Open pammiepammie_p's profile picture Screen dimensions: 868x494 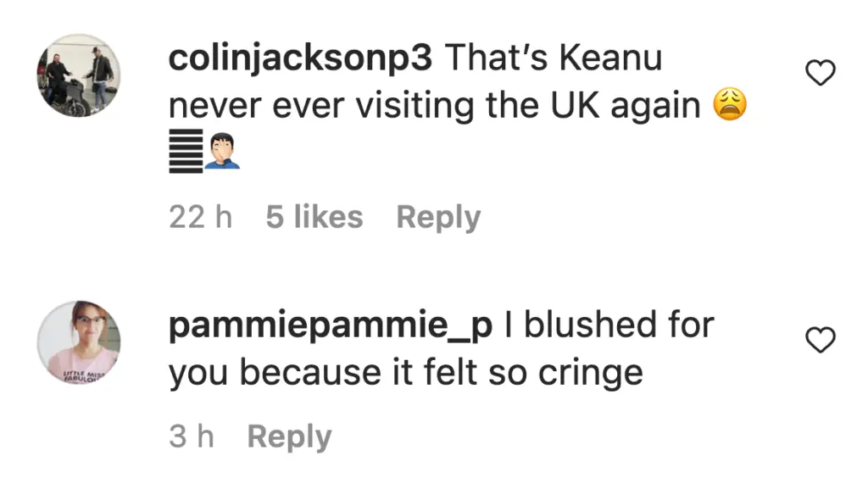pyautogui.click(x=78, y=341)
